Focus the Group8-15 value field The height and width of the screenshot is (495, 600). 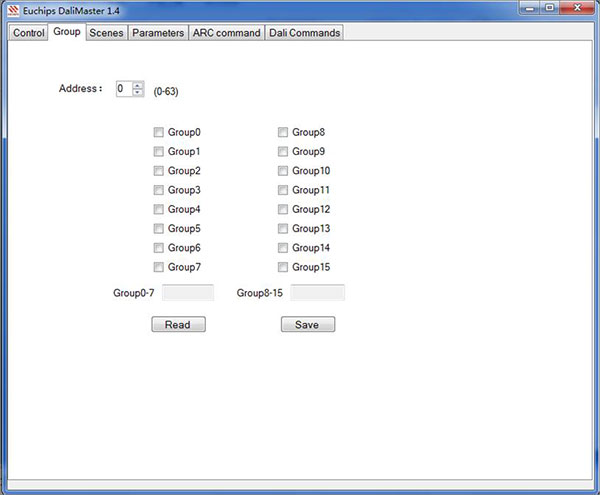tap(317, 293)
